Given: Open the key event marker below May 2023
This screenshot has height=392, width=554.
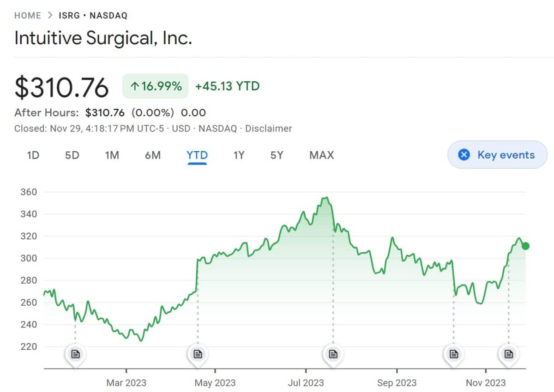Looking at the screenshot, I should tap(198, 354).
